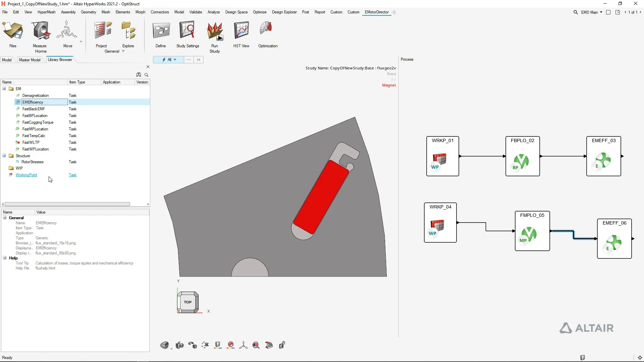Viewport: 644px width, 362px height.
Task: Sort by Item Type column header
Action: coord(84,82)
